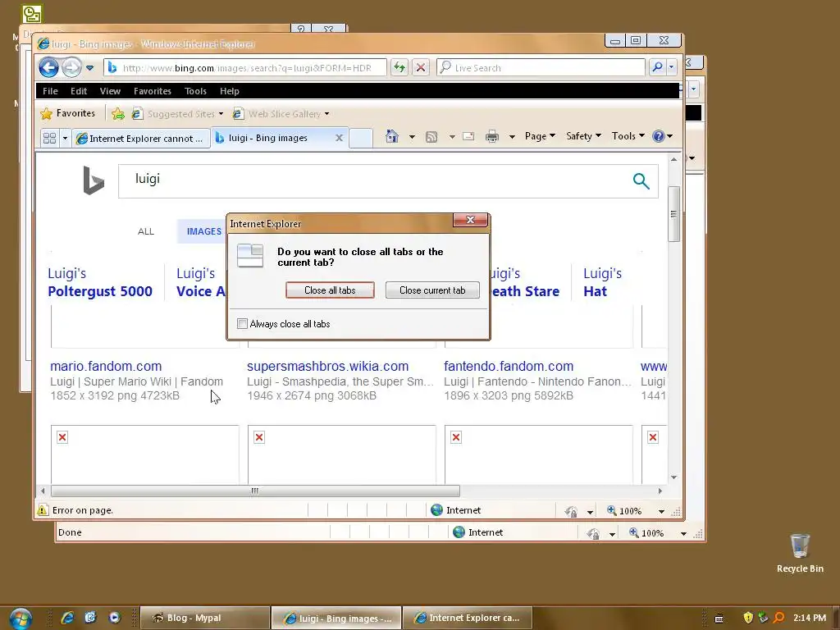
Task: Click the Favorites star button
Action: (x=67, y=113)
